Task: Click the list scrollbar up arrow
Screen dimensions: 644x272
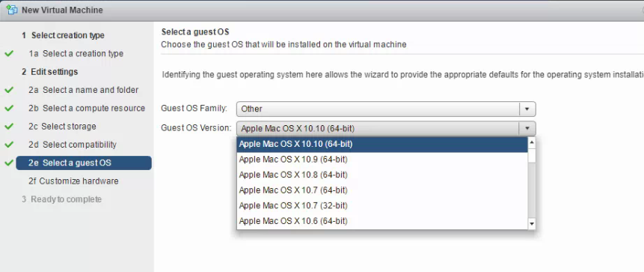Action: point(532,142)
